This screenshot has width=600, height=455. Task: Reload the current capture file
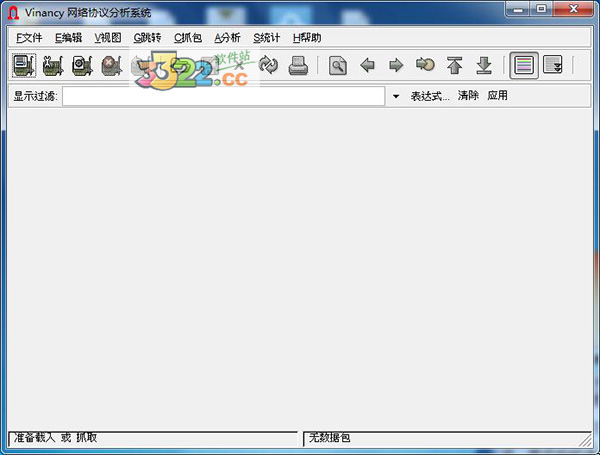click(x=268, y=65)
